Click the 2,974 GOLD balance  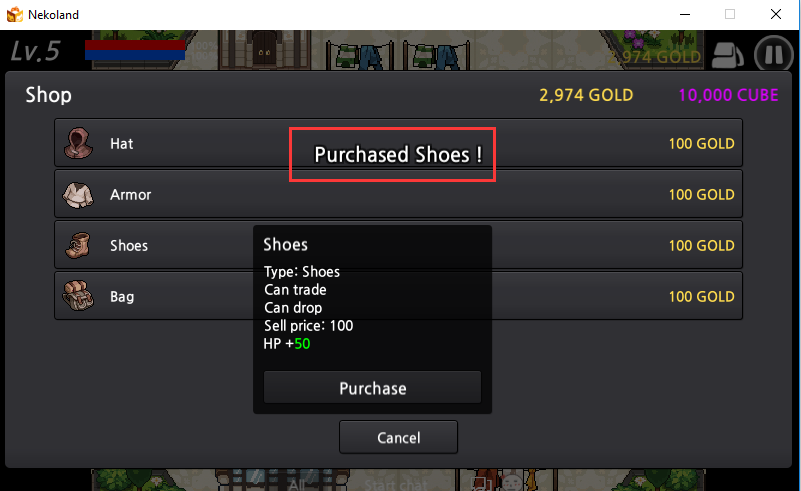click(x=586, y=96)
